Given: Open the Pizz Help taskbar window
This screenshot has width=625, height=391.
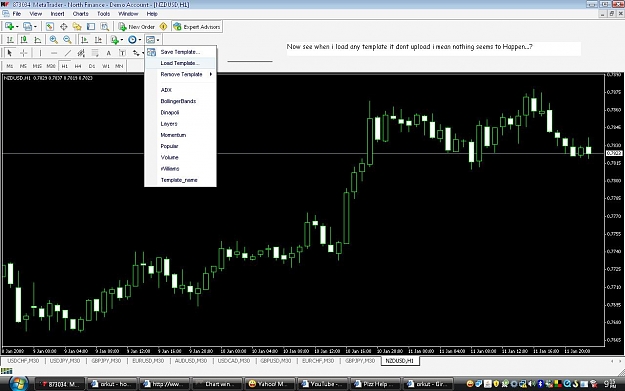Looking at the screenshot, I should click(x=375, y=384).
